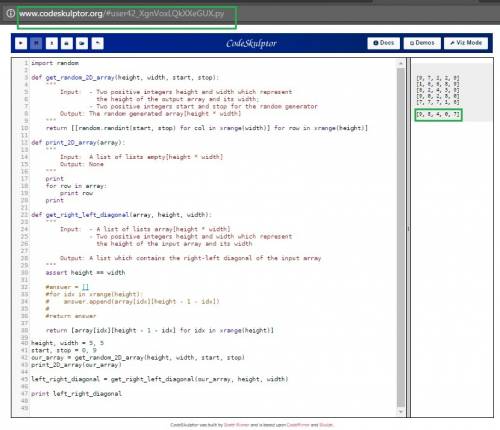Open the CodeMirror footer link

tap(298, 425)
